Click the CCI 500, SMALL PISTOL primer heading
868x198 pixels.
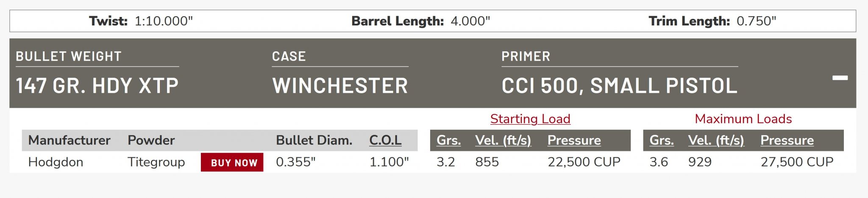pyautogui.click(x=619, y=86)
